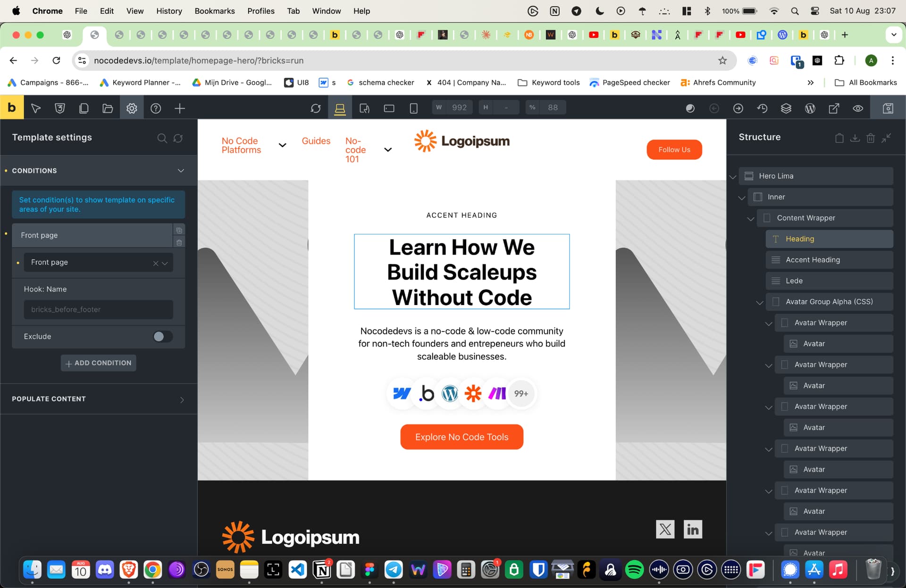Toggle the dark mode icon in the builder toolbar
Image resolution: width=906 pixels, height=588 pixels.
tap(690, 108)
